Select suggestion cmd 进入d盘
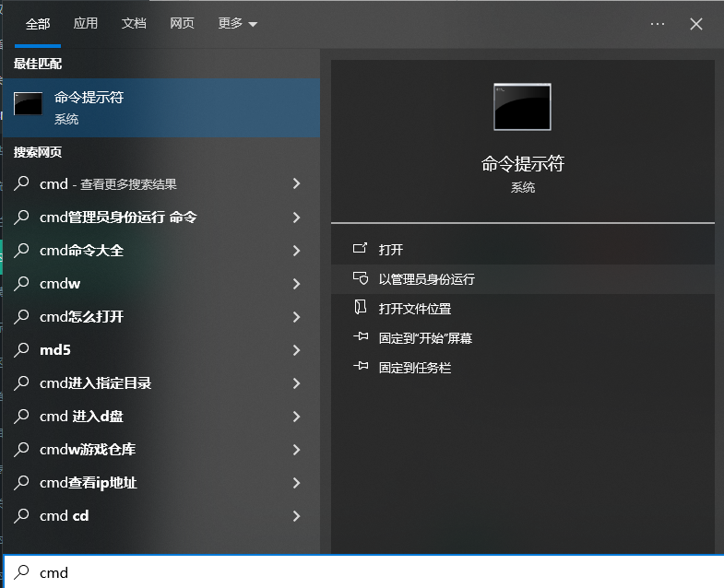The image size is (724, 588). coord(161,417)
